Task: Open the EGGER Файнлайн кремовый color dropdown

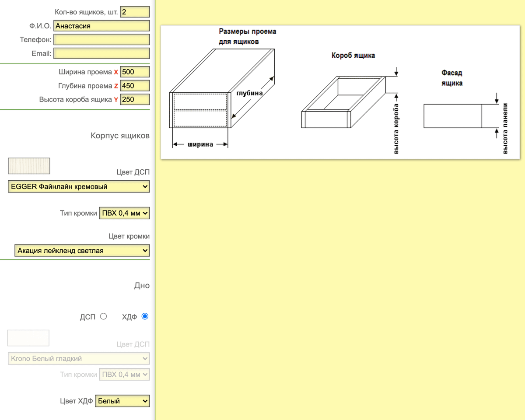Action: pos(79,187)
